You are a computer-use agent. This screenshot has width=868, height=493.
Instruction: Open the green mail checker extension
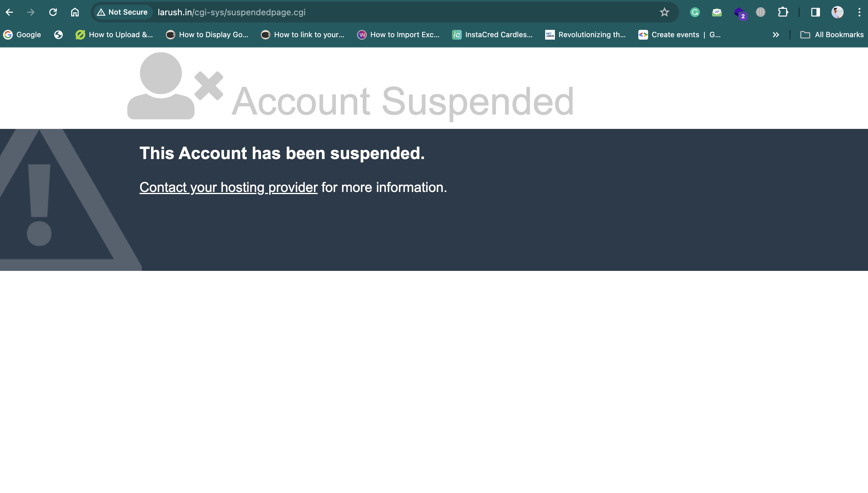[717, 12]
